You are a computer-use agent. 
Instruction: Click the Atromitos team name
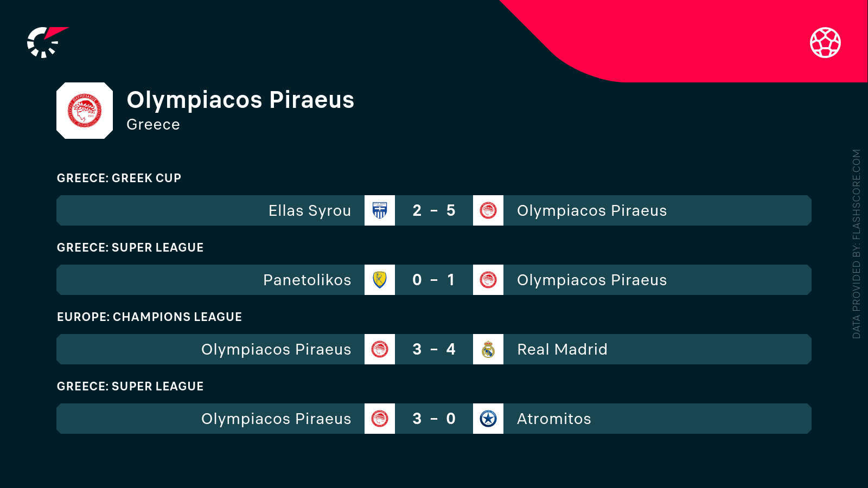554,419
